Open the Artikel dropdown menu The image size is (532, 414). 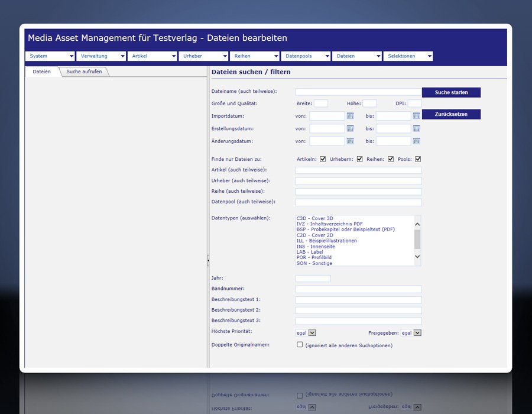pyautogui.click(x=153, y=56)
